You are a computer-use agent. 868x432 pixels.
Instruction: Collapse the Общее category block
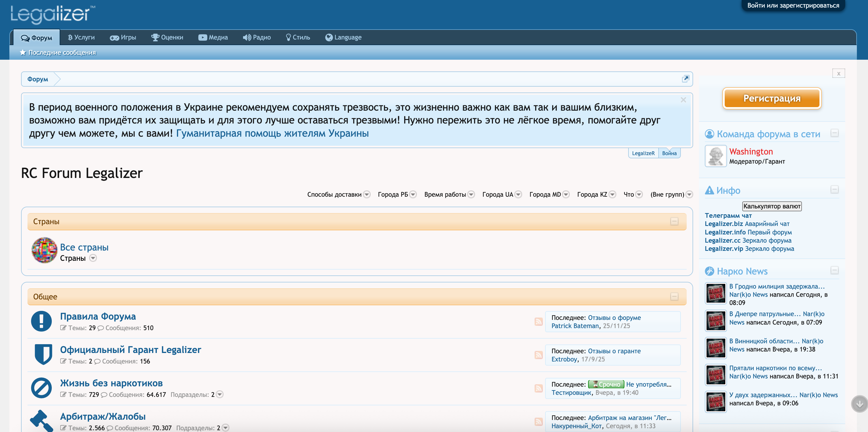(x=674, y=296)
